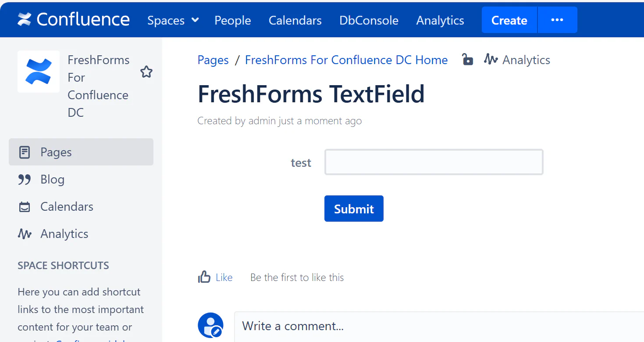This screenshot has height=342, width=644.
Task: Click the Confluence logo in the navigation bar
Action: coord(73,19)
